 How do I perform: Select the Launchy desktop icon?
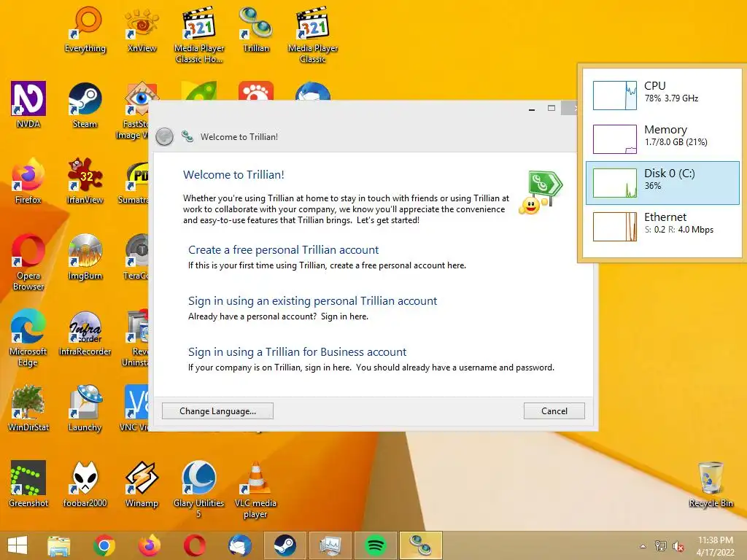(x=85, y=408)
